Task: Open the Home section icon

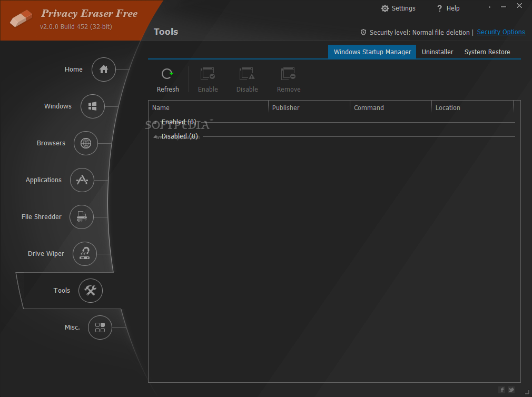Action: [x=103, y=70]
